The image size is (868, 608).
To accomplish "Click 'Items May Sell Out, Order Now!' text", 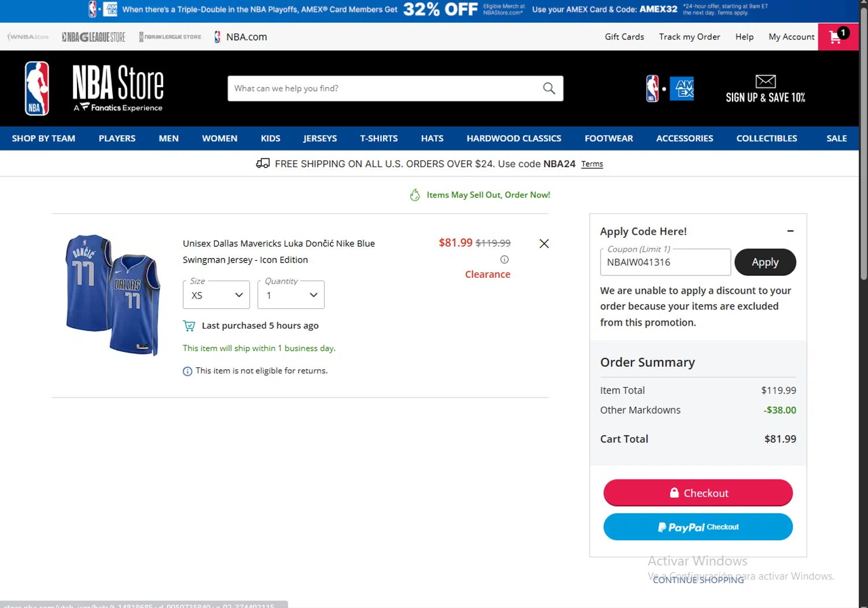I will 488,195.
